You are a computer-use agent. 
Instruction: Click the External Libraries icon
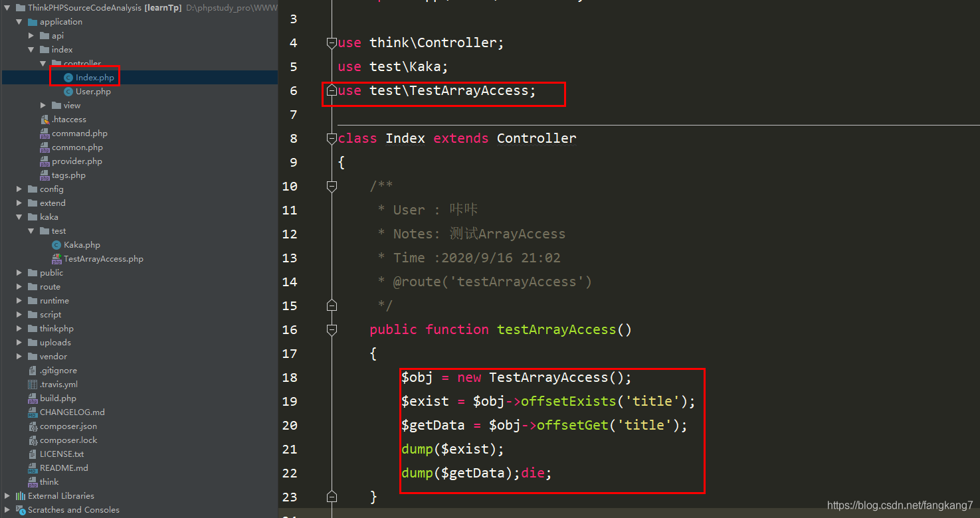pos(21,496)
